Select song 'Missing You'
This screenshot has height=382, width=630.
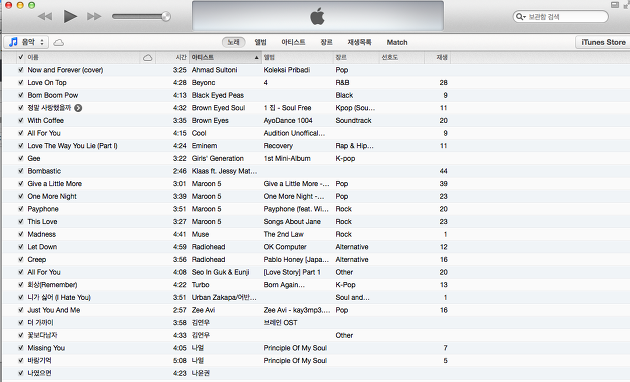coord(46,348)
